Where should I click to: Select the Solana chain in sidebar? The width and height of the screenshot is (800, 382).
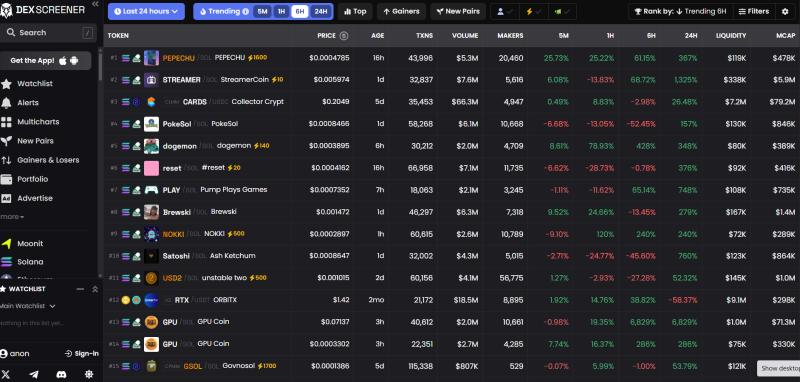click(30, 262)
